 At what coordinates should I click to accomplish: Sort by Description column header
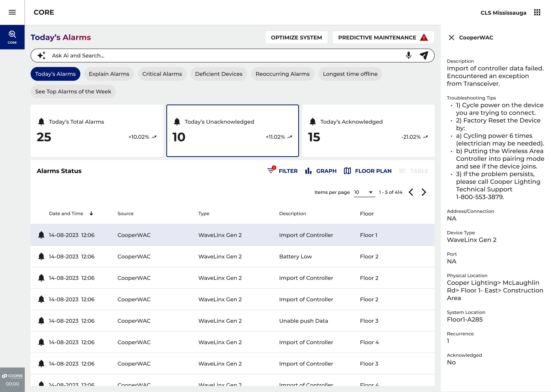point(293,213)
